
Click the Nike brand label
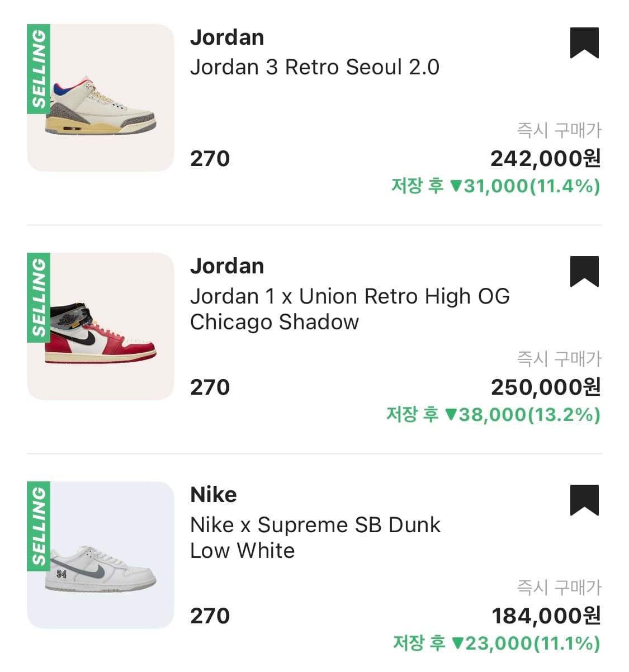(x=214, y=495)
